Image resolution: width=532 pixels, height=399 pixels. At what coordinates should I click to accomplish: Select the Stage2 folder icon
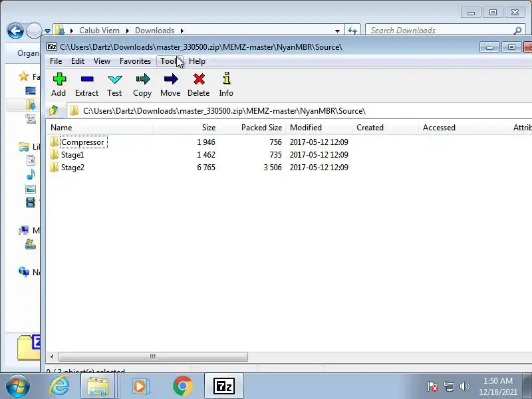(54, 168)
